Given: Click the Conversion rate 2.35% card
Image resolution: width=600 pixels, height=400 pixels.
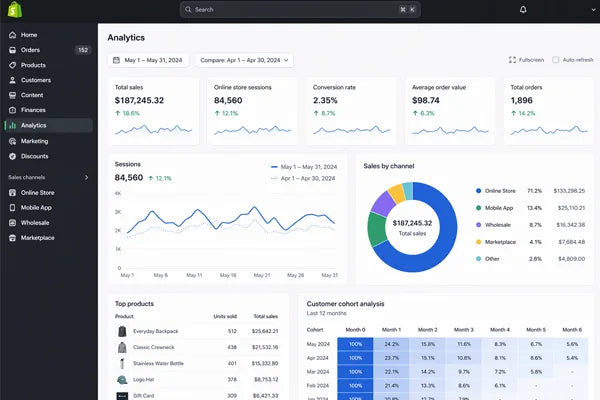Looking at the screenshot, I should [351, 111].
